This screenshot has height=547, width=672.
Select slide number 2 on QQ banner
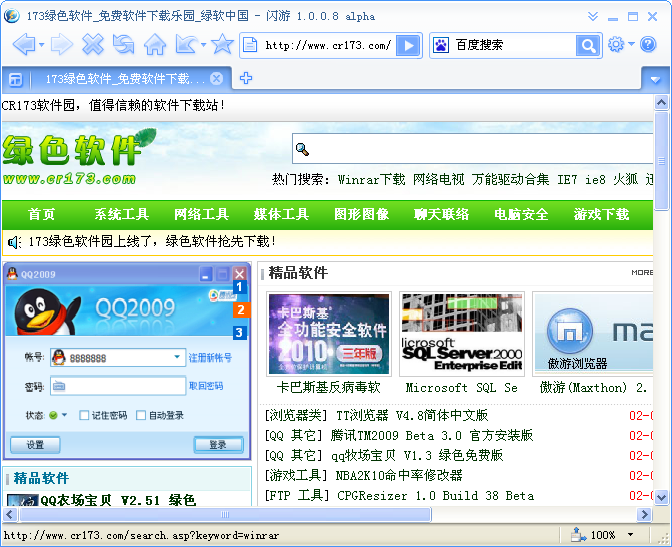pos(241,310)
